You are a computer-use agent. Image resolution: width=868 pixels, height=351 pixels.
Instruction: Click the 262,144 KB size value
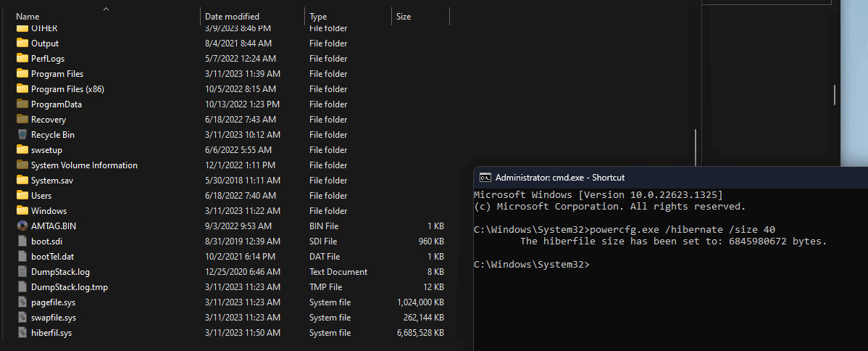[424, 318]
